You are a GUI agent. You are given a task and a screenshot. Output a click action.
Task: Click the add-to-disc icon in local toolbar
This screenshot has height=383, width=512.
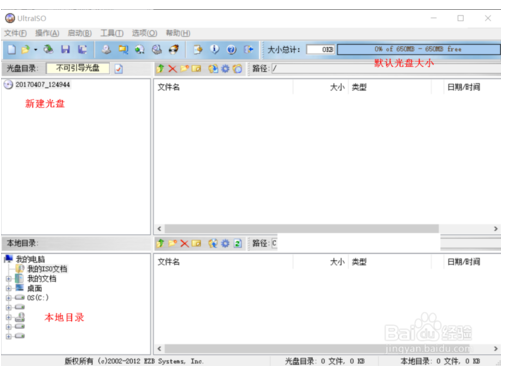213,243
